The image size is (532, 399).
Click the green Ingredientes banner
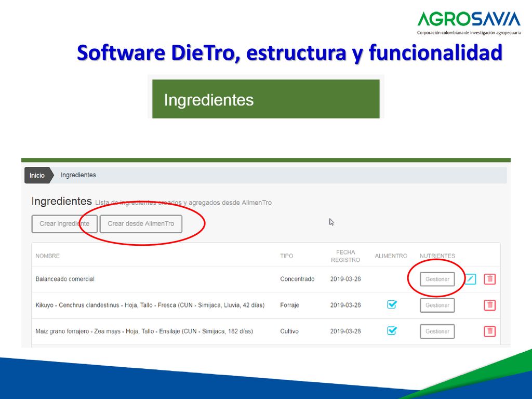point(265,99)
